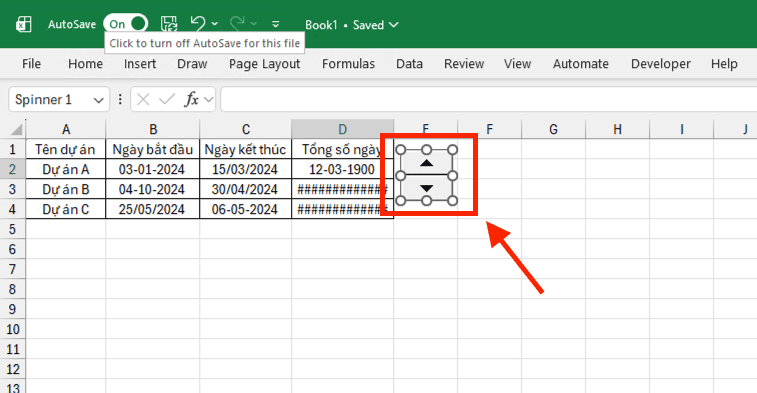This screenshot has width=757, height=393.
Task: Click cell 'Dự án B'
Action: (66, 189)
